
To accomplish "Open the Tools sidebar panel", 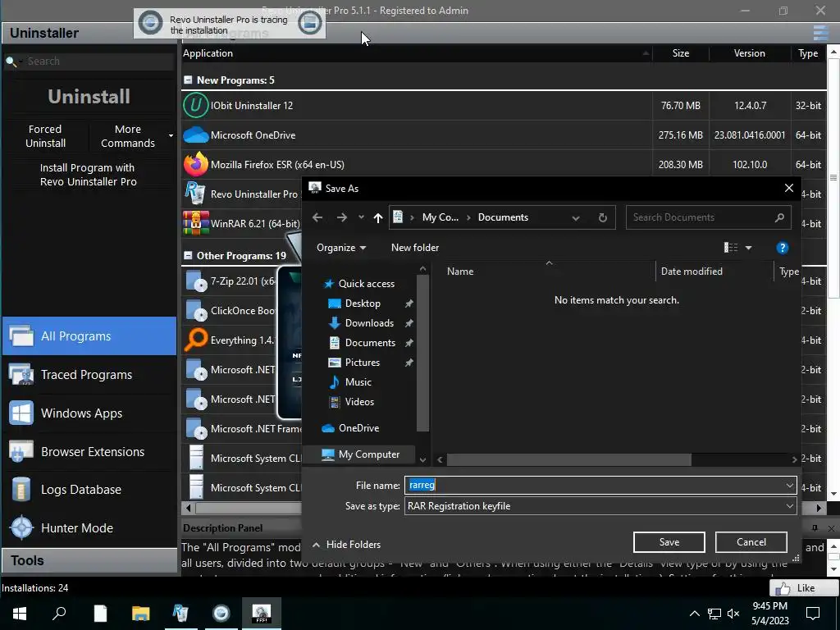I will click(89, 560).
